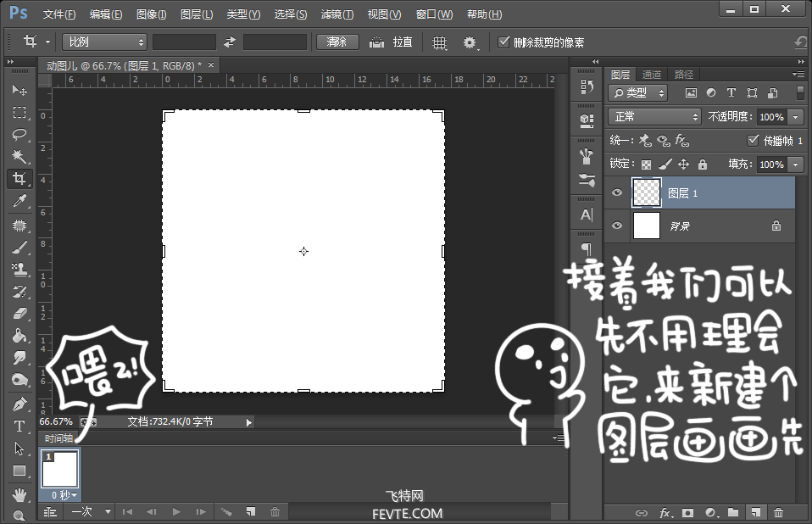Click the create new layer icon
This screenshot has width=812, height=524.
tap(754, 513)
